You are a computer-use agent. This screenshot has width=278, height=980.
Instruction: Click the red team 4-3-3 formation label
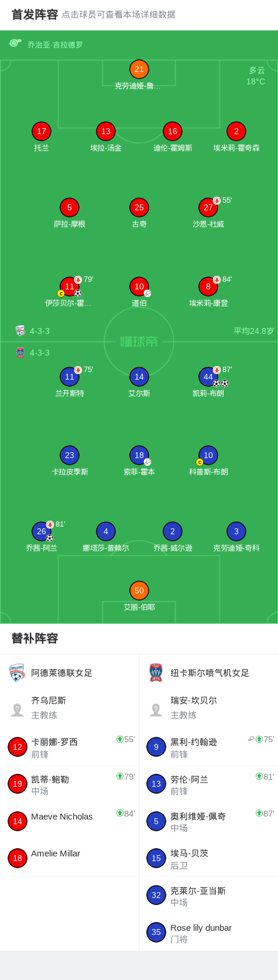pyautogui.click(x=40, y=331)
